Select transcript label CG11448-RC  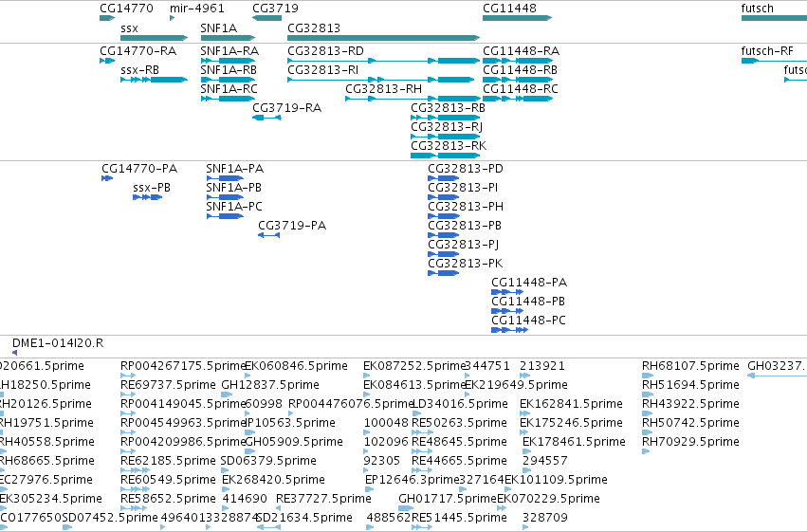coord(521,89)
